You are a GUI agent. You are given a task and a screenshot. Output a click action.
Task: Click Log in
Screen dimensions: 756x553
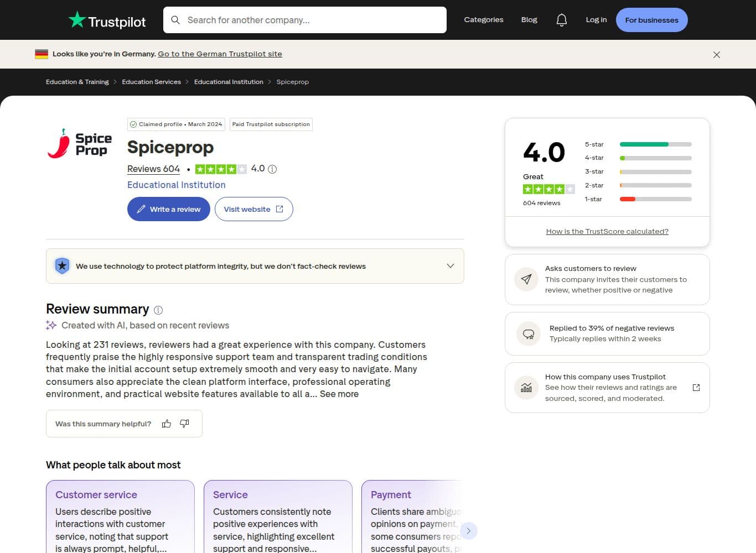[x=596, y=20]
